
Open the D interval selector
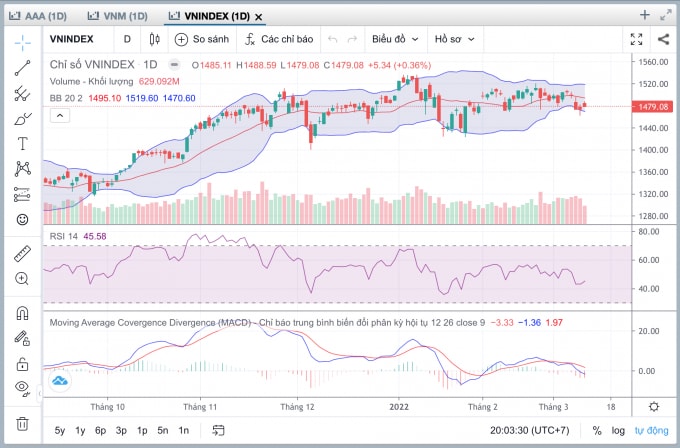(127, 39)
